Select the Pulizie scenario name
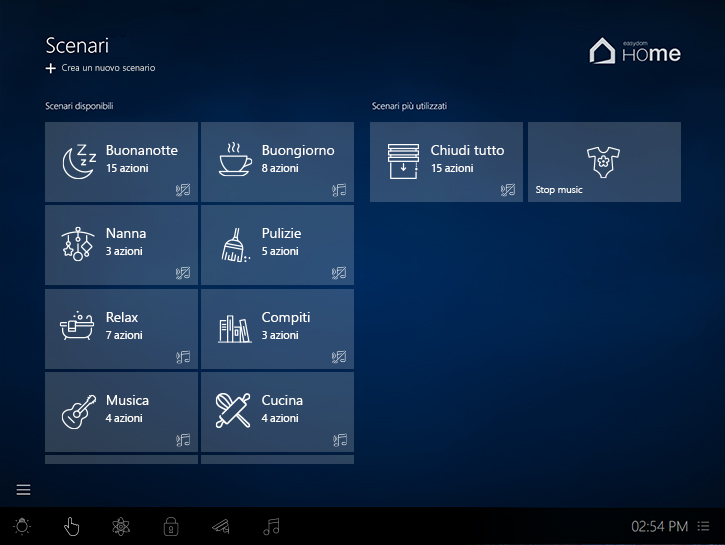The image size is (725, 545). pyautogui.click(x=281, y=233)
